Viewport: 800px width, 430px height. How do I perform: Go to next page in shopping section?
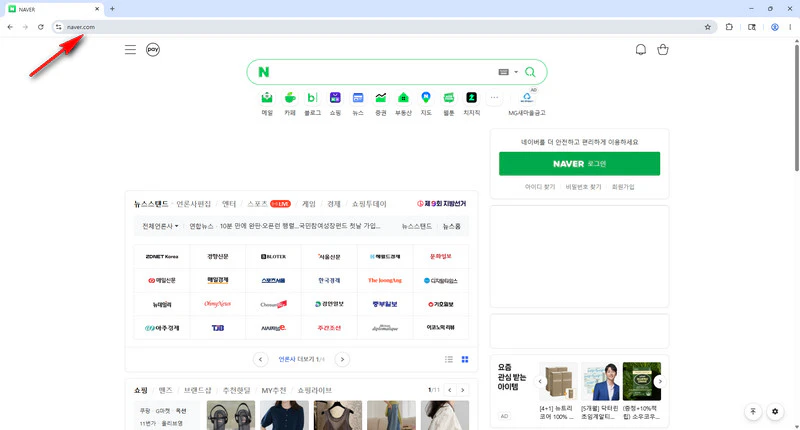click(462, 390)
